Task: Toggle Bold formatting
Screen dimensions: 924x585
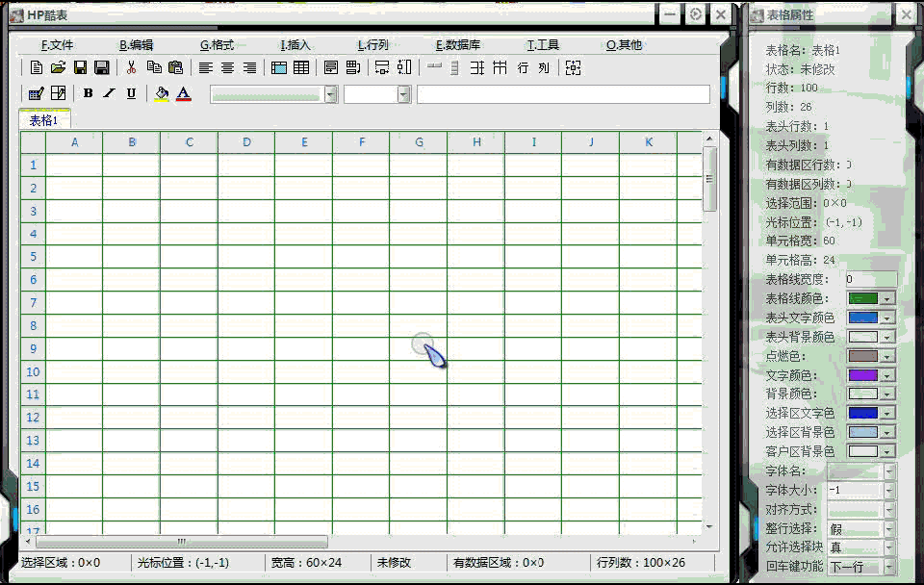Action: coord(89,93)
